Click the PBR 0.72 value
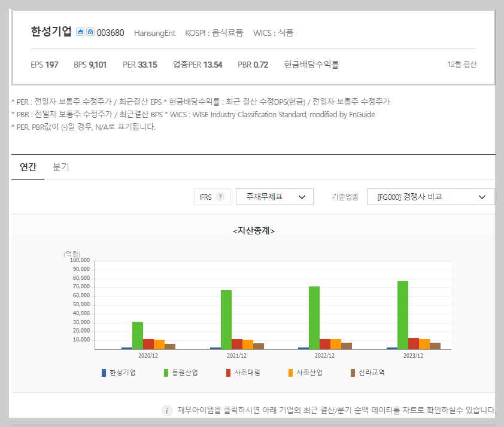Image resolution: width=504 pixels, height=427 pixels. pyautogui.click(x=253, y=65)
